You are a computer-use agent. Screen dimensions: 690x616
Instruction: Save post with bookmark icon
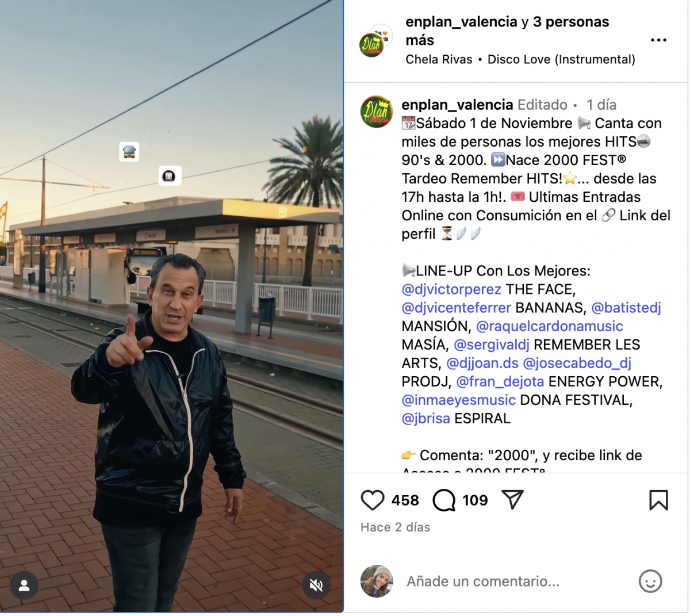(658, 500)
